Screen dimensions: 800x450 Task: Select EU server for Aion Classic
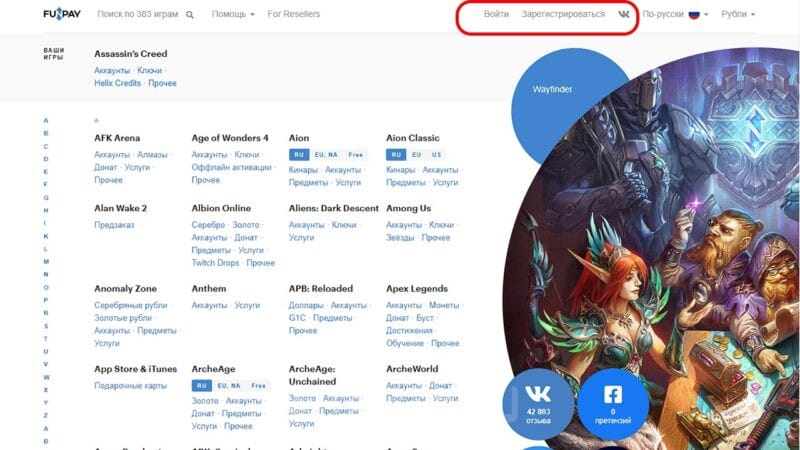416,155
